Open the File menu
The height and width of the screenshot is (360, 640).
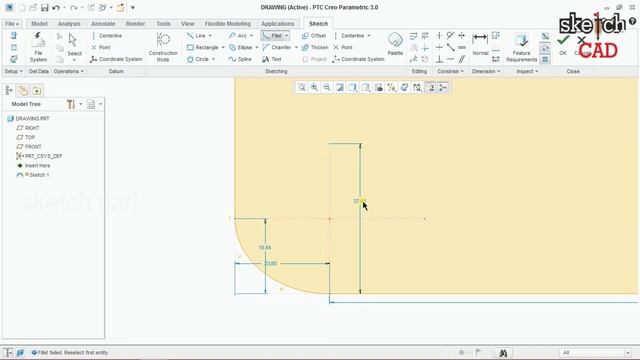[12, 24]
